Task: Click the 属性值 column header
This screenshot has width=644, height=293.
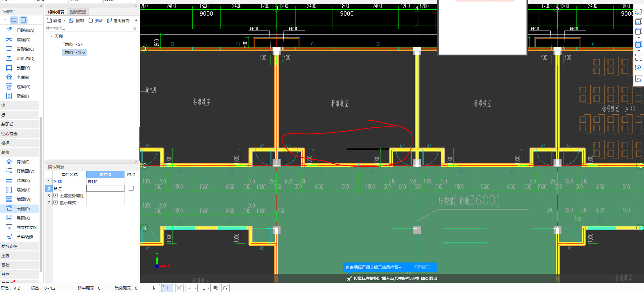Action: (x=105, y=174)
